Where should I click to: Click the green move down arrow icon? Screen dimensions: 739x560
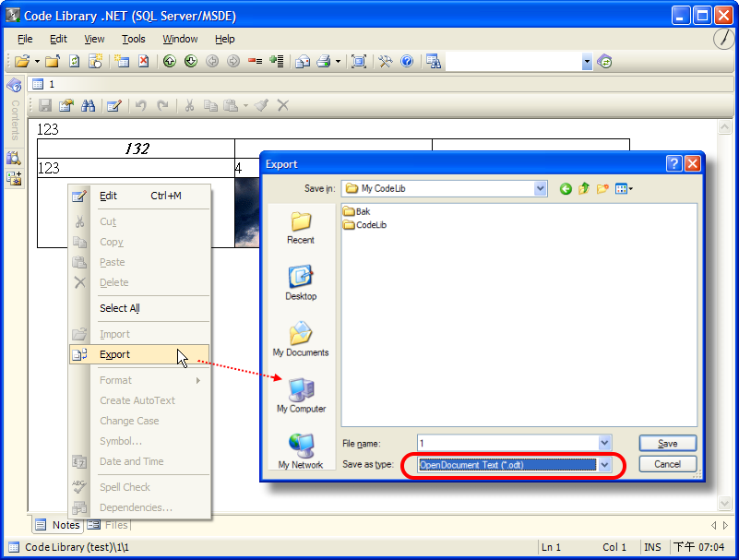pyautogui.click(x=191, y=61)
